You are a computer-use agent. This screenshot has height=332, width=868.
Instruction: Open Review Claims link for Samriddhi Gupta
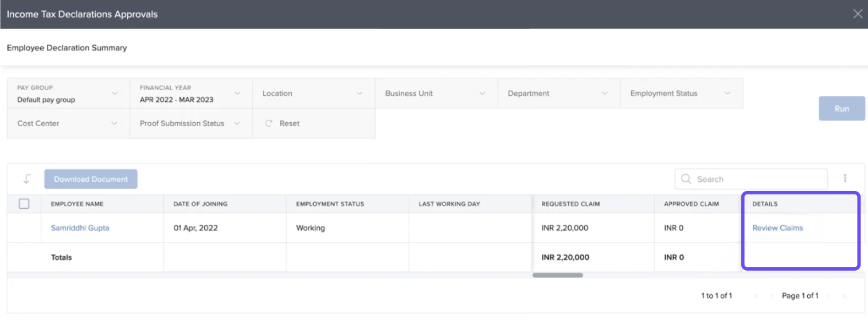777,228
